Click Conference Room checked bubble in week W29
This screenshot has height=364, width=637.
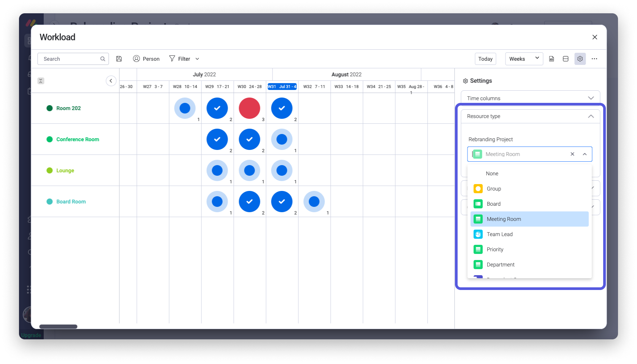pyautogui.click(x=217, y=139)
